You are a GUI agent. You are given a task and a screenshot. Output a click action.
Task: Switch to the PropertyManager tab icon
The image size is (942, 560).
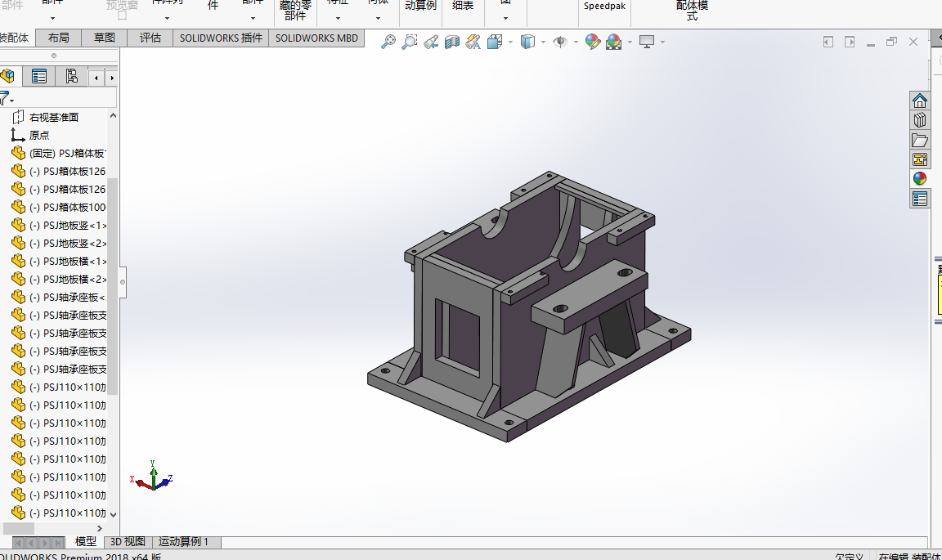(39, 76)
